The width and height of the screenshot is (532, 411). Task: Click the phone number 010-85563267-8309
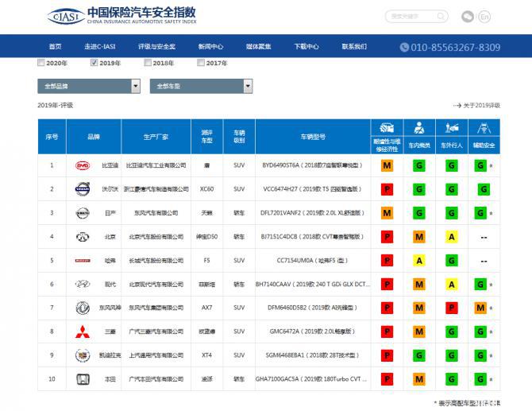click(455, 47)
